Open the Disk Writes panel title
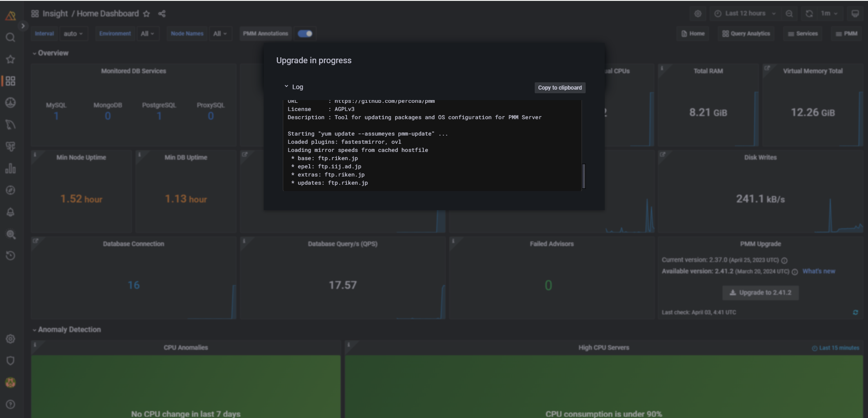The height and width of the screenshot is (418, 868). click(760, 158)
